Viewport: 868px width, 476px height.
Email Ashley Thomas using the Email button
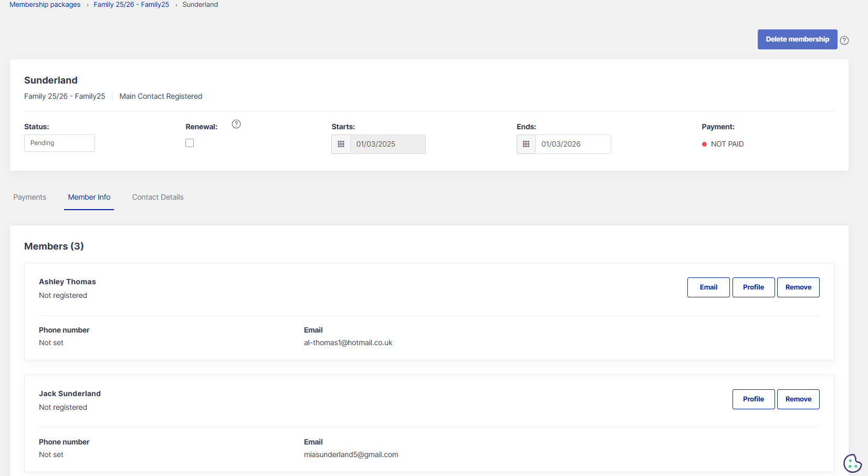tap(708, 287)
